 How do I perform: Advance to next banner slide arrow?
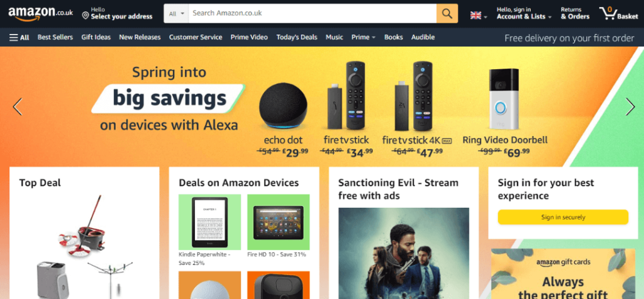[x=630, y=106]
